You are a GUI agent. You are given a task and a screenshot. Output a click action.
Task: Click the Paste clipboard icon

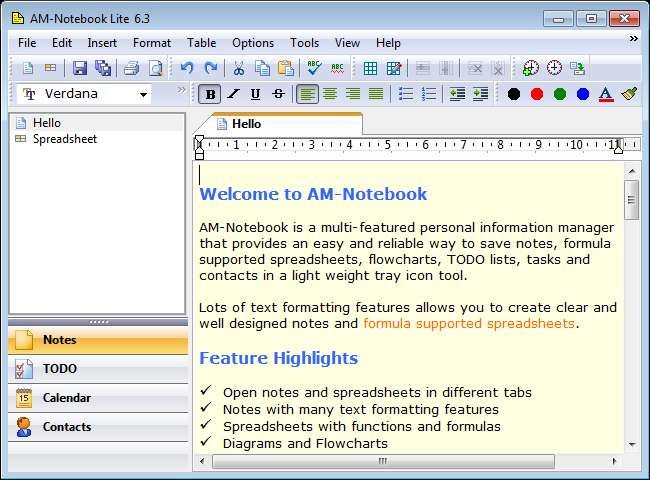tap(285, 68)
